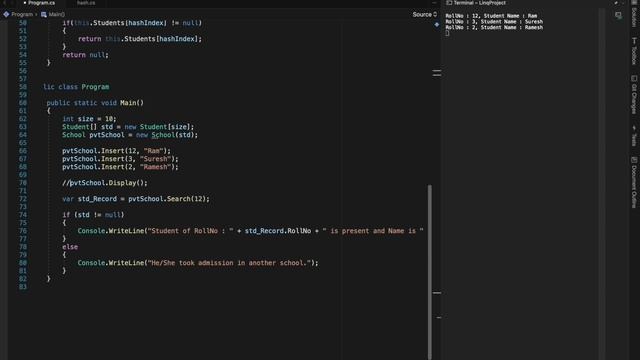
Task: Click the editor vertical scrollbar thumb
Action: click(429, 271)
